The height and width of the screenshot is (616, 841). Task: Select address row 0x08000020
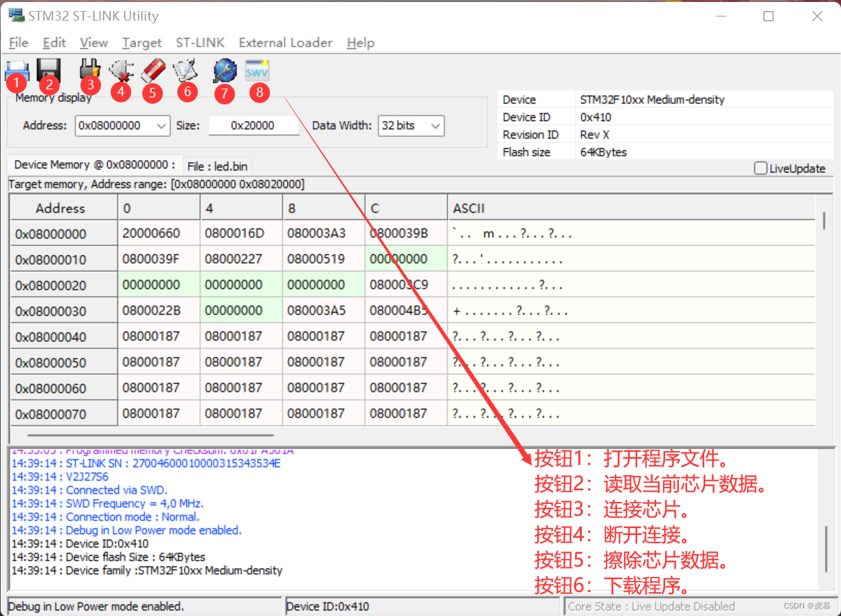(64, 285)
